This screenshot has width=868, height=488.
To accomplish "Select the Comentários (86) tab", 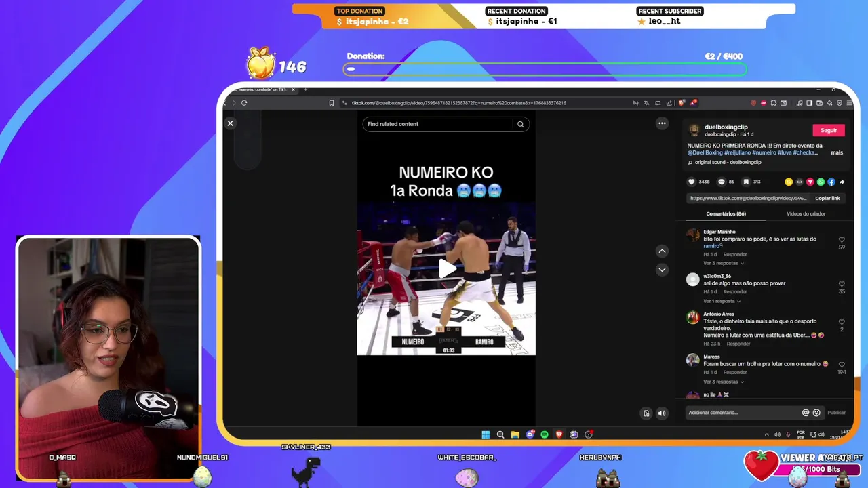I will (x=726, y=213).
